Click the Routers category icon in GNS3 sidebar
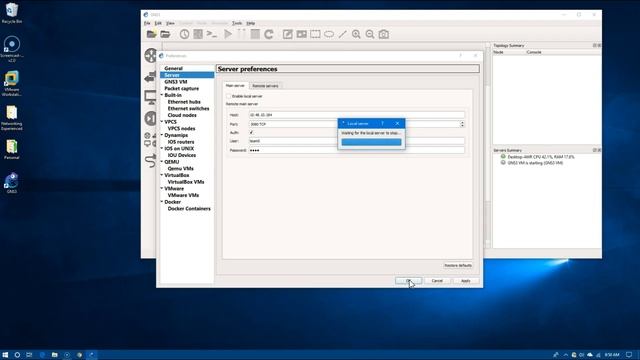This screenshot has width=640, height=360. click(151, 56)
